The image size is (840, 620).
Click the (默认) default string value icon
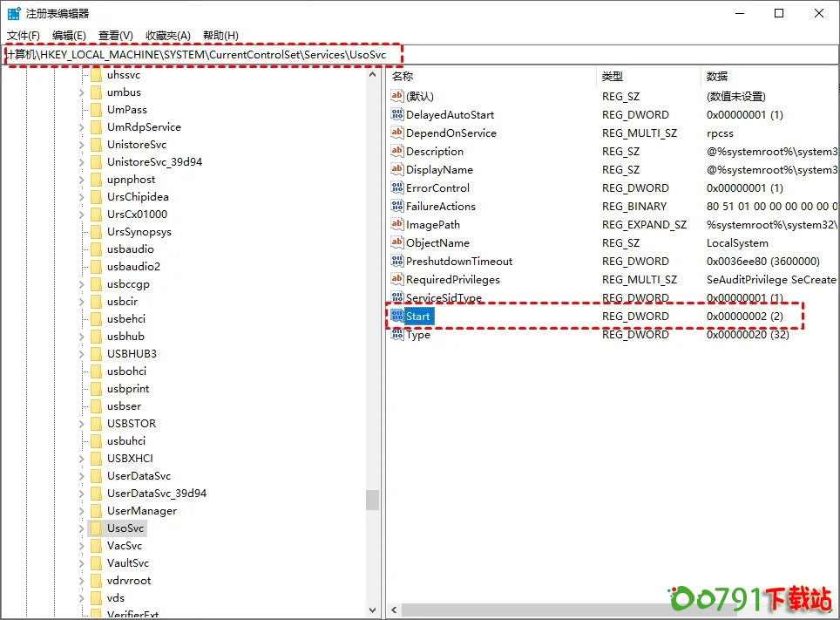(397, 97)
